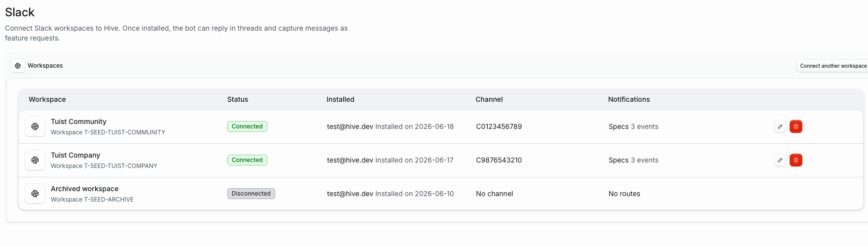Click the No channel cell
868x247 pixels.
(495, 194)
